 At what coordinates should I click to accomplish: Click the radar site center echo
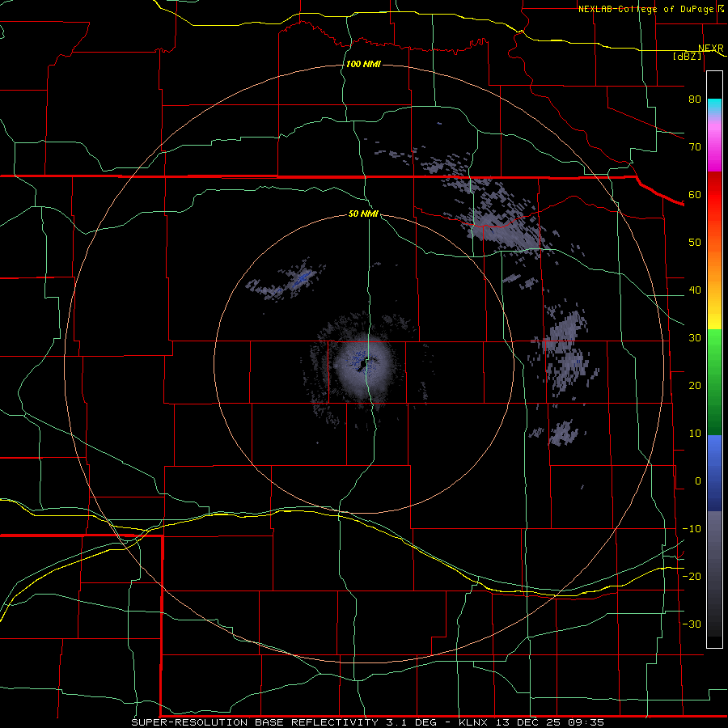tap(363, 363)
